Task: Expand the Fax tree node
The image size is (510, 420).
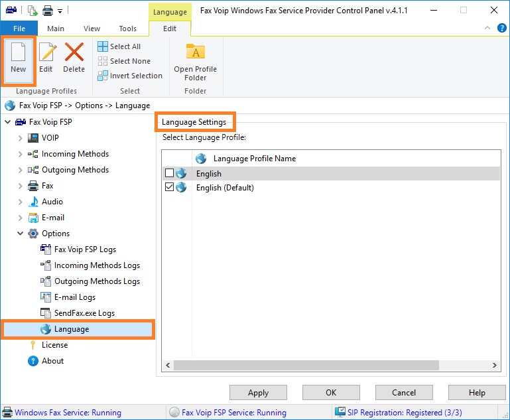Action: point(20,186)
